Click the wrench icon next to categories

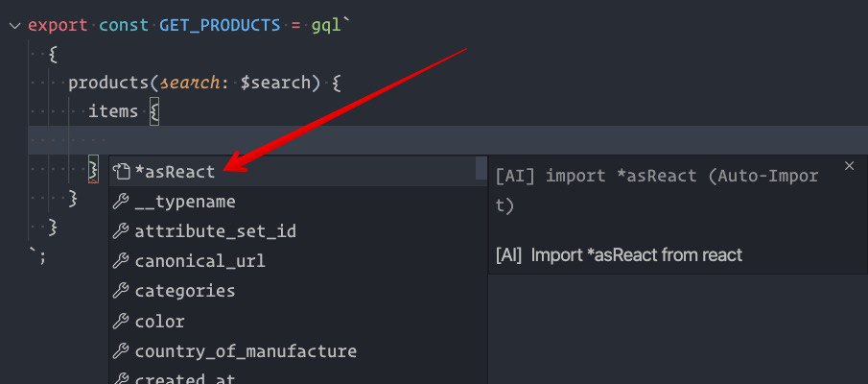(x=121, y=291)
